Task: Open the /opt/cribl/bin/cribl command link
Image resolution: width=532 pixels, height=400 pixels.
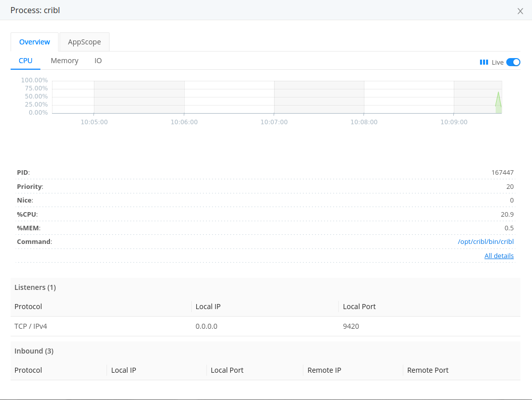Action: coord(486,241)
